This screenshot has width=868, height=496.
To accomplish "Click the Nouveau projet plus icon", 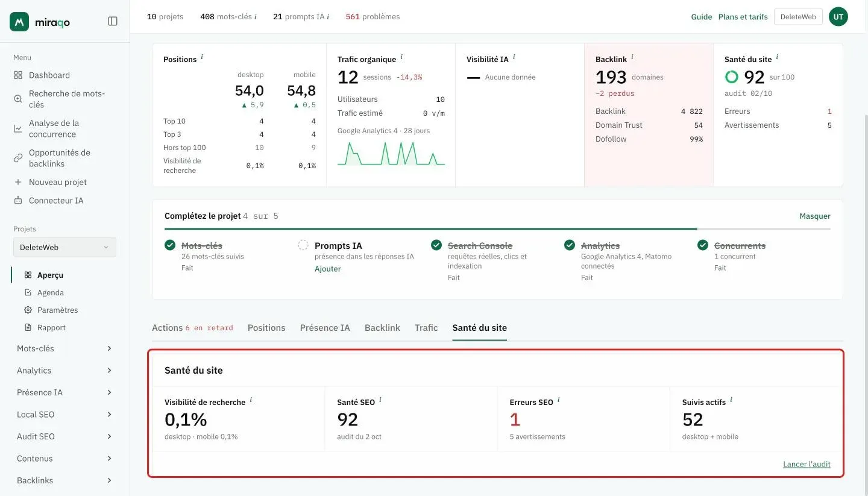I will pyautogui.click(x=18, y=182).
